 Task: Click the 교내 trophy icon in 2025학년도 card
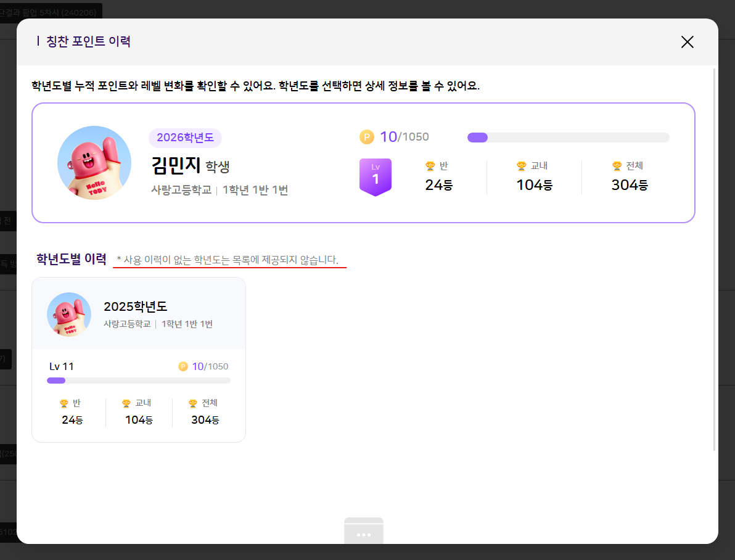[x=127, y=403]
